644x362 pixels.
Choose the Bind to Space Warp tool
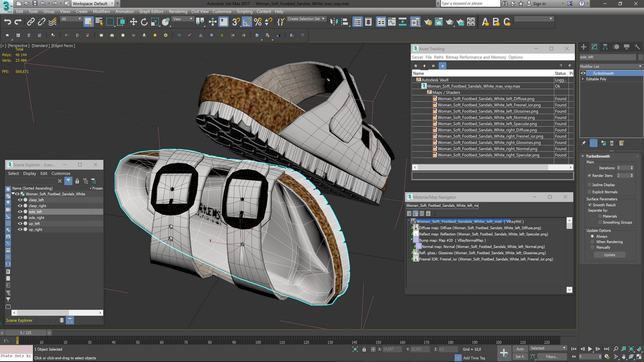pos(53,22)
